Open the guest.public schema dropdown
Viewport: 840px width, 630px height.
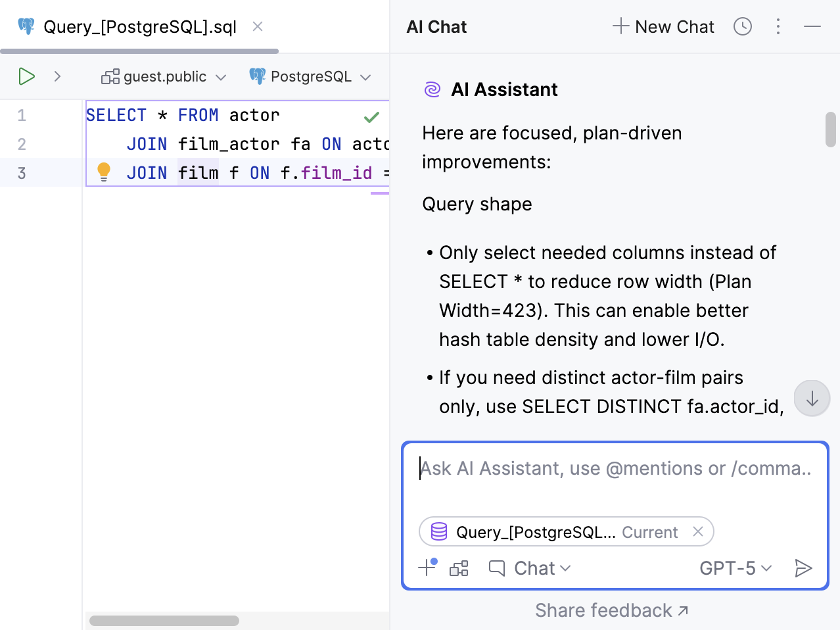click(x=163, y=76)
